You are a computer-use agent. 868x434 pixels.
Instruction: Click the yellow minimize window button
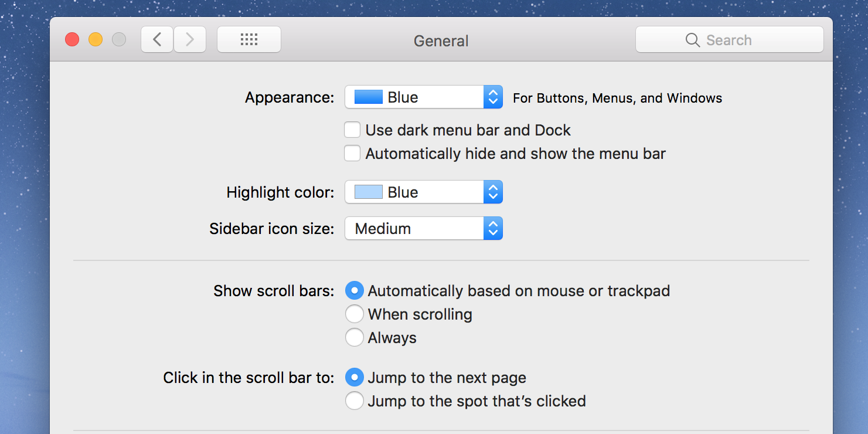tap(96, 40)
